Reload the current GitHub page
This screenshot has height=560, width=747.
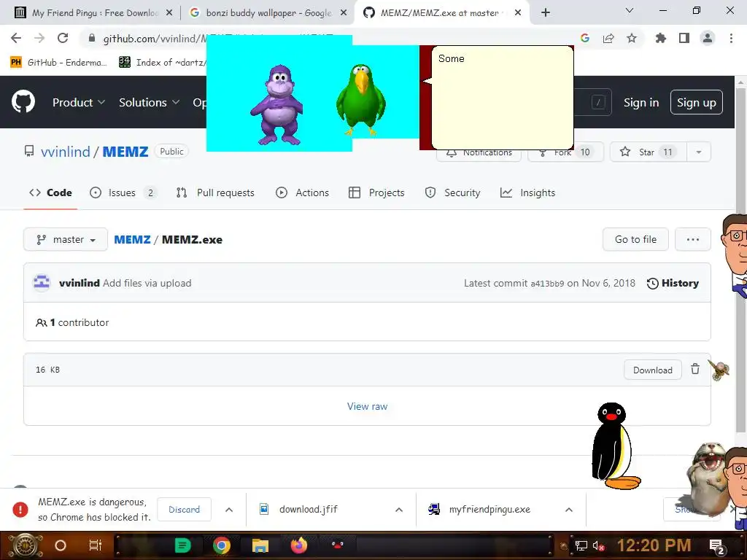click(63, 38)
